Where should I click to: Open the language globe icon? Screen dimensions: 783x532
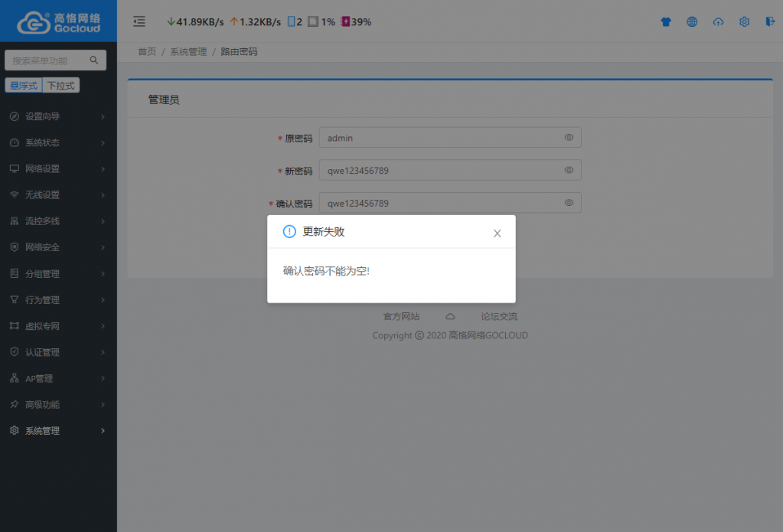pyautogui.click(x=692, y=21)
